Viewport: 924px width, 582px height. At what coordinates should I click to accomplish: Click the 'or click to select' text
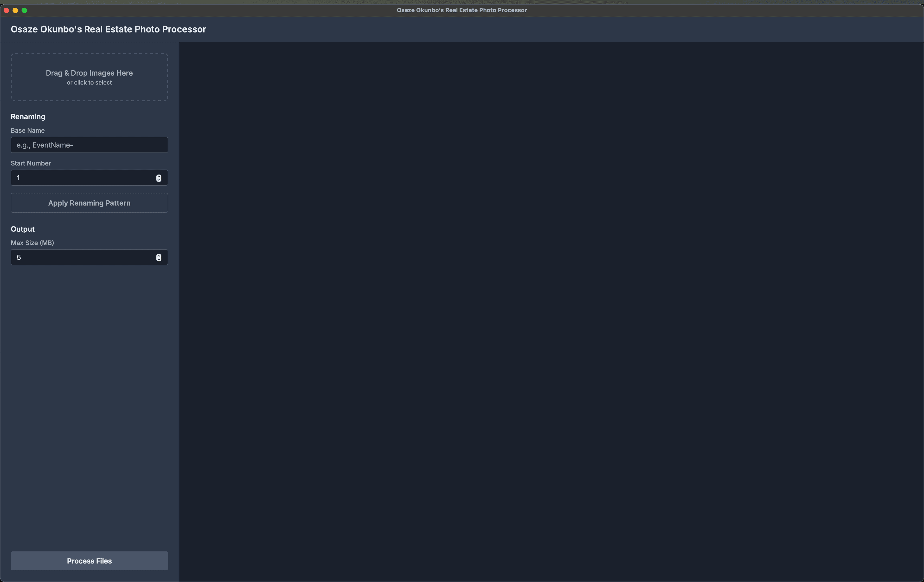(89, 83)
